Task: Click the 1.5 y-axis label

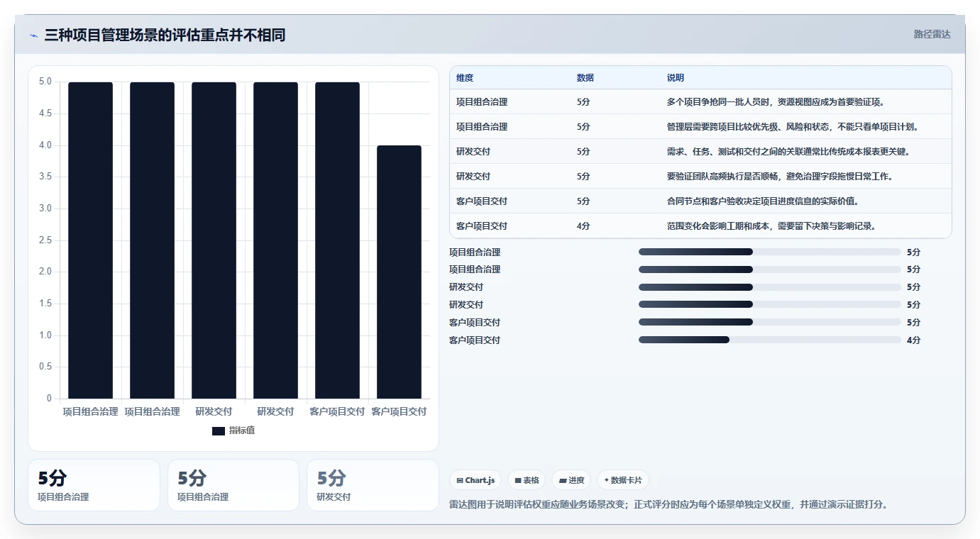Action: coord(45,304)
